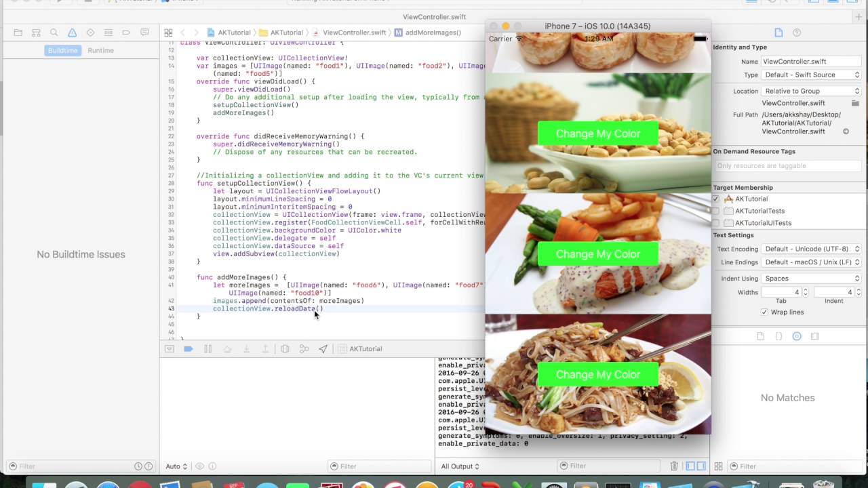Click the related items grid icon in jump bar
The image size is (868, 488).
[x=167, y=33]
